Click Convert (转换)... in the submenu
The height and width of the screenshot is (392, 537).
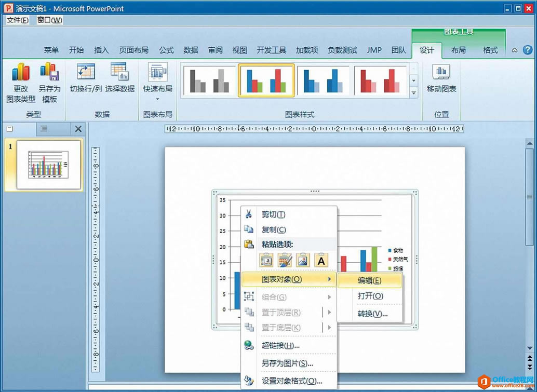point(370,314)
